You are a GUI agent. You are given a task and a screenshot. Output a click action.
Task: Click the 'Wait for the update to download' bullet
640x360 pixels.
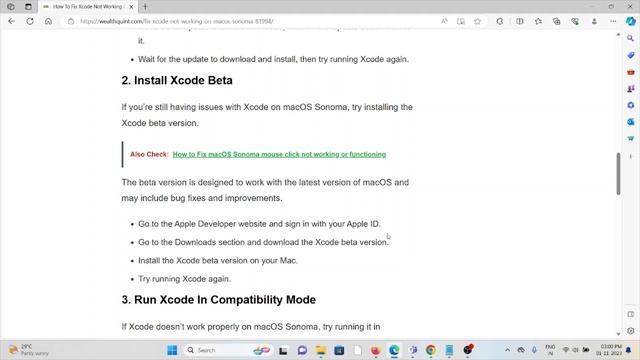(273, 59)
